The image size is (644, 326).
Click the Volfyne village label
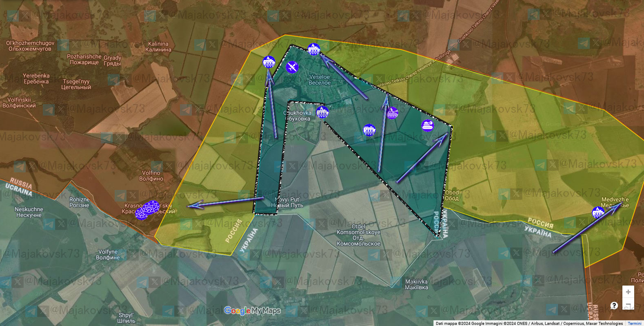pos(108,255)
